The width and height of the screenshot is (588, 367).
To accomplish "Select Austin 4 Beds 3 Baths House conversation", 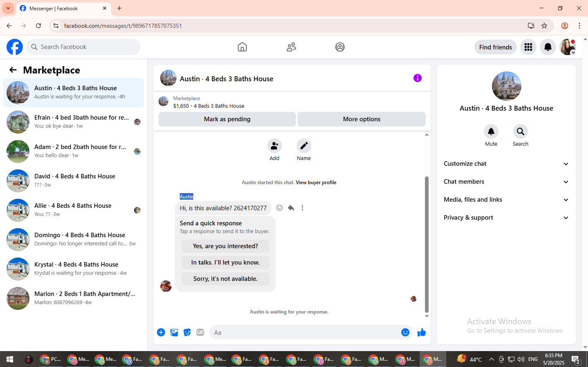I will point(74,93).
